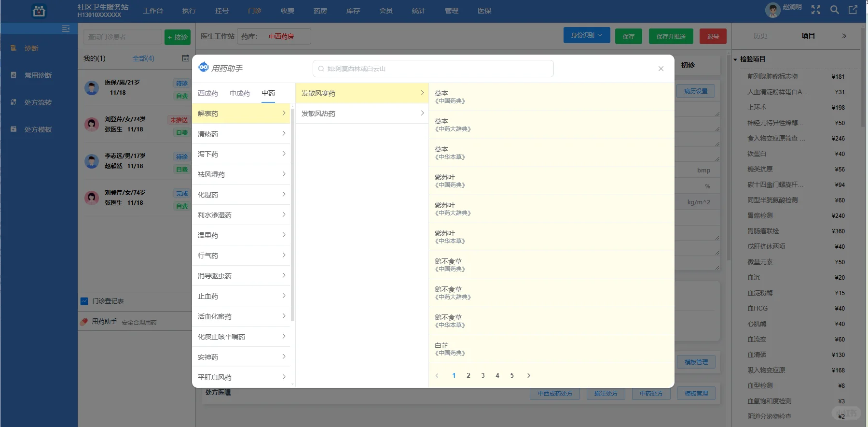The width and height of the screenshot is (868, 427).
Task: Click the 查询门诊患者 search field
Action: click(x=123, y=37)
